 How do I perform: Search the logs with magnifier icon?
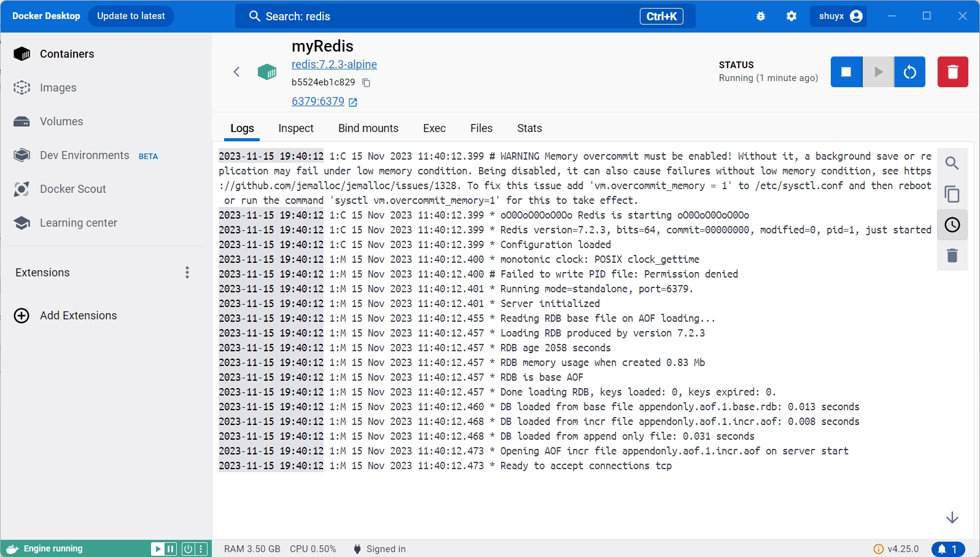[x=952, y=163]
